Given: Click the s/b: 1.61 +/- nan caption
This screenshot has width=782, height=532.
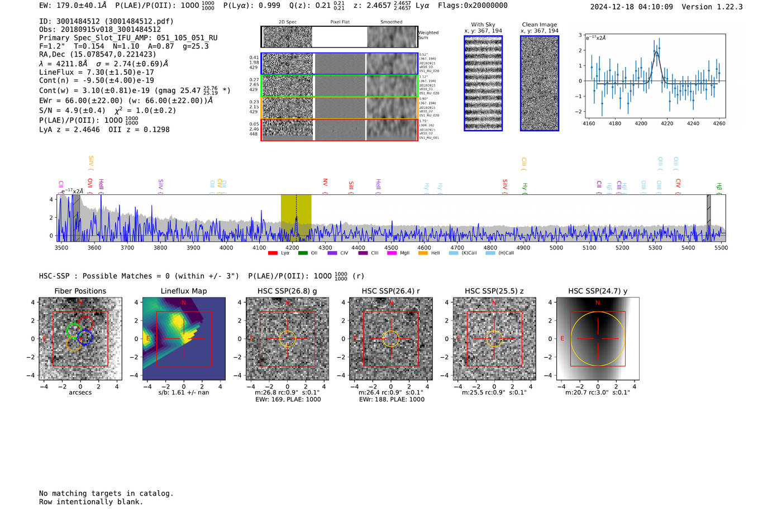Looking at the screenshot, I should pos(184,392).
